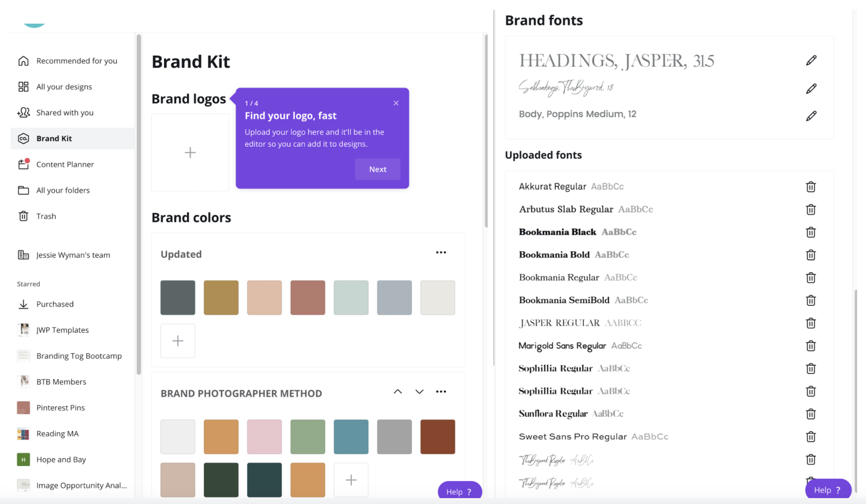Open the Purchased starred folder
866x504 pixels.
point(72,304)
